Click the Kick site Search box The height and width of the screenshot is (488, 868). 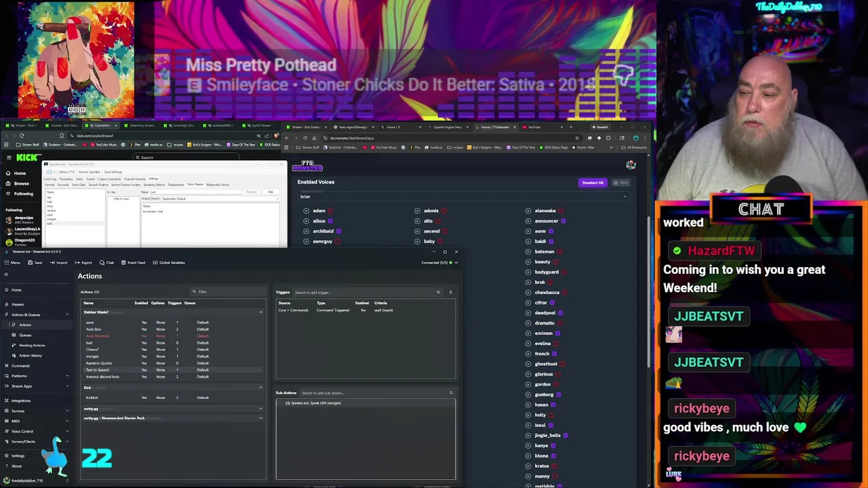pos(186,157)
